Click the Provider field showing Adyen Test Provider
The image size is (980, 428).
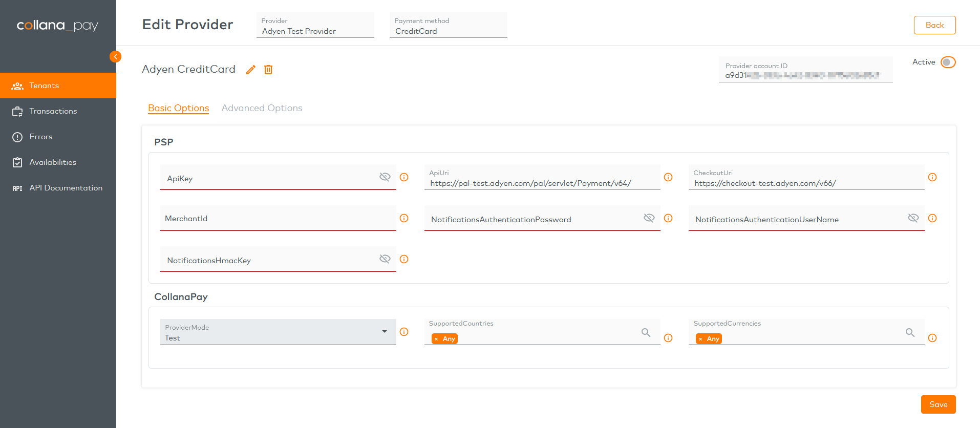coord(315,25)
